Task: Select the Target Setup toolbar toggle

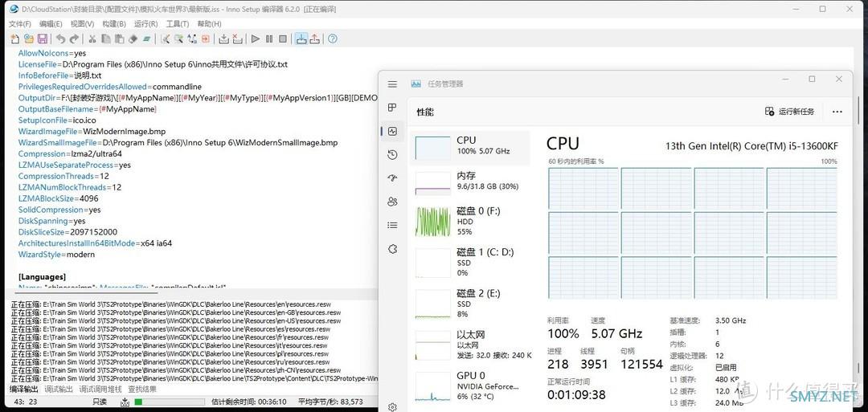Action: click(x=301, y=39)
